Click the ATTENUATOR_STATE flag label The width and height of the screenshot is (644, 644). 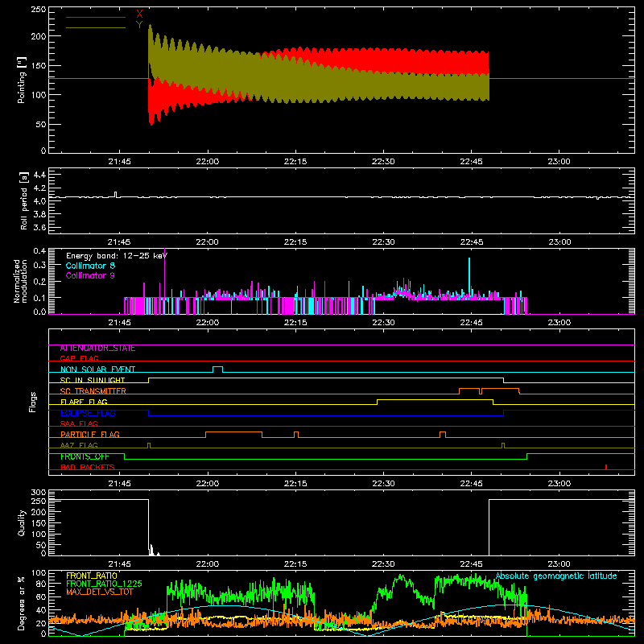[x=97, y=349]
